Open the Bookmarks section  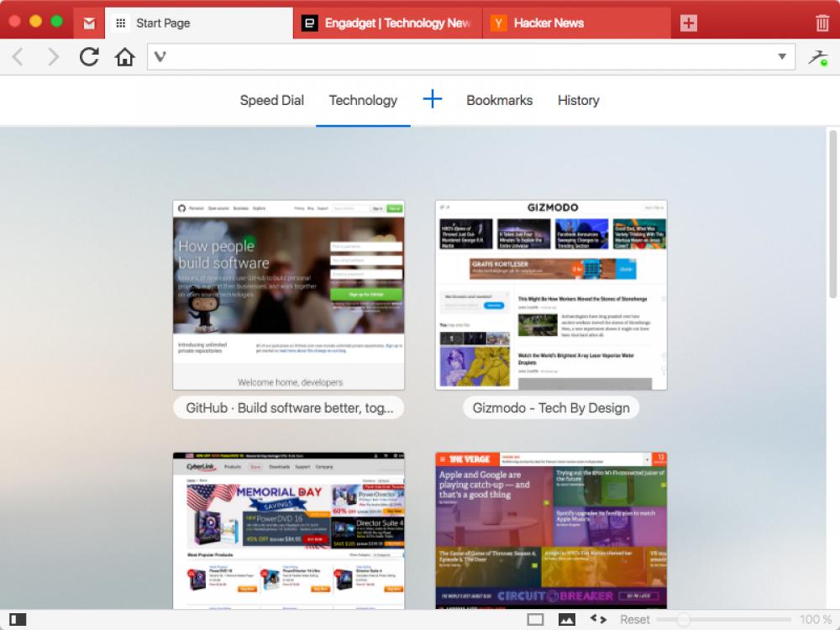pyautogui.click(x=499, y=100)
